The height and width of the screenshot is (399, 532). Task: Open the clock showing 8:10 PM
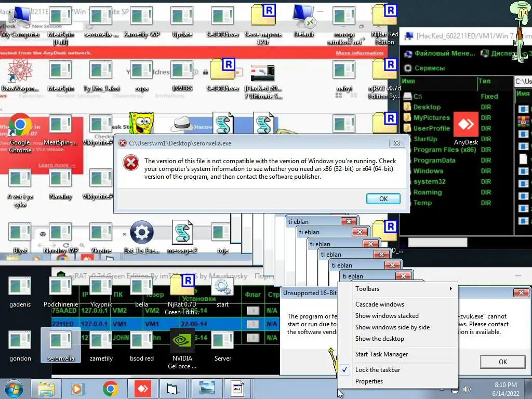point(506,389)
